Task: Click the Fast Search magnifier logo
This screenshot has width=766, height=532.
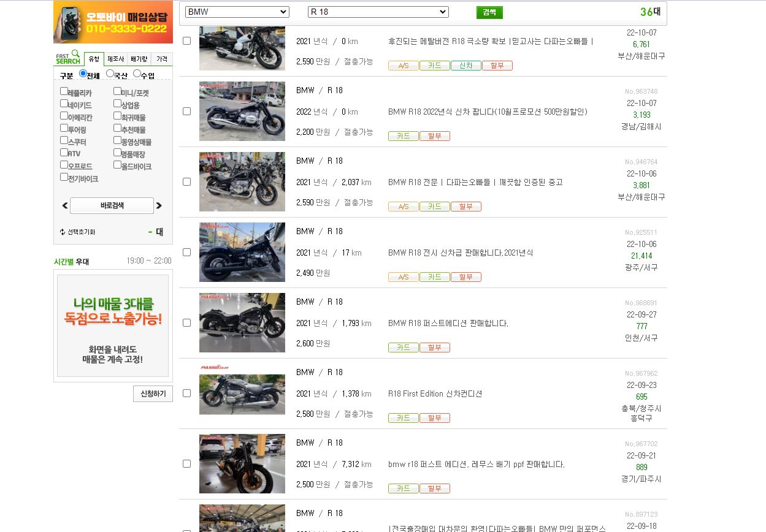Action: point(68,58)
